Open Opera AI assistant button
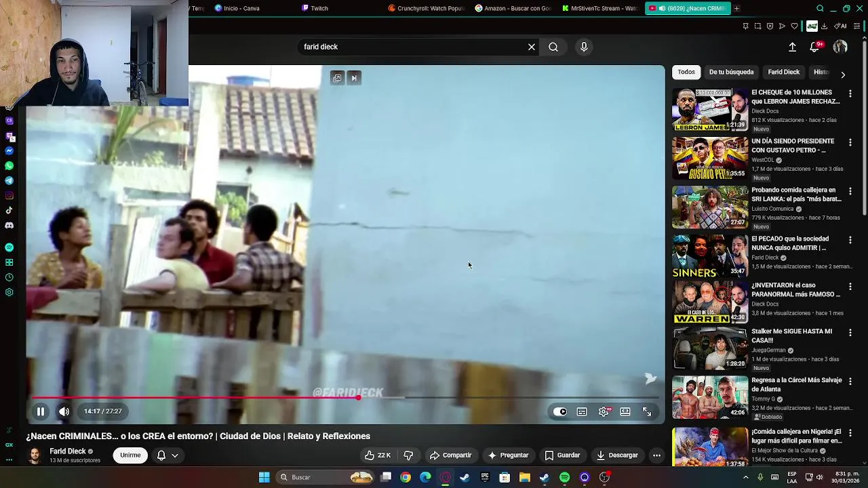This screenshot has width=868, height=488. pos(840,26)
